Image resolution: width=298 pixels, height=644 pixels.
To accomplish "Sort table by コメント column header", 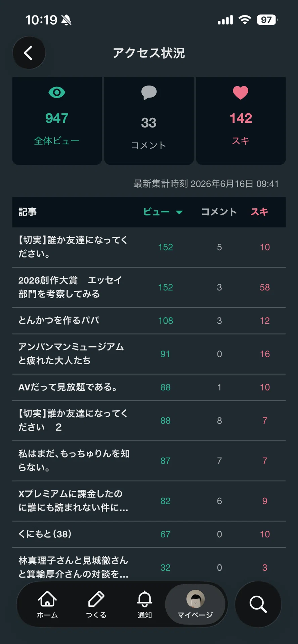I will click(219, 212).
